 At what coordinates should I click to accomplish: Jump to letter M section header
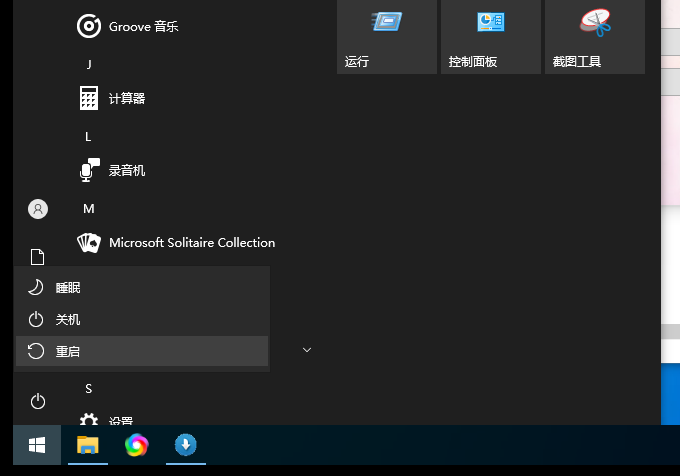point(88,209)
